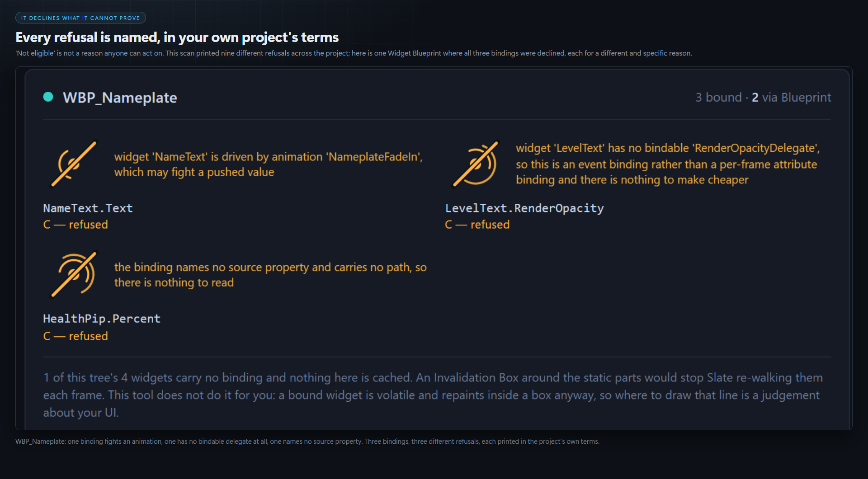Click the '3 bound · 2 via Blueprint' summary
868x479 pixels.
pyautogui.click(x=763, y=97)
